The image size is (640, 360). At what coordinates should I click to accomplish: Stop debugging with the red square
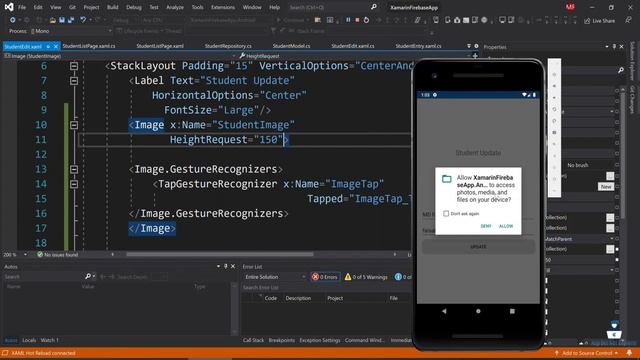pyautogui.click(x=357, y=20)
